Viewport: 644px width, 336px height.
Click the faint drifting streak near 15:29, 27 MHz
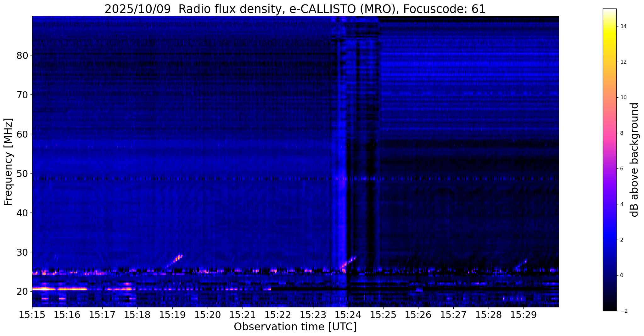pyautogui.click(x=522, y=264)
